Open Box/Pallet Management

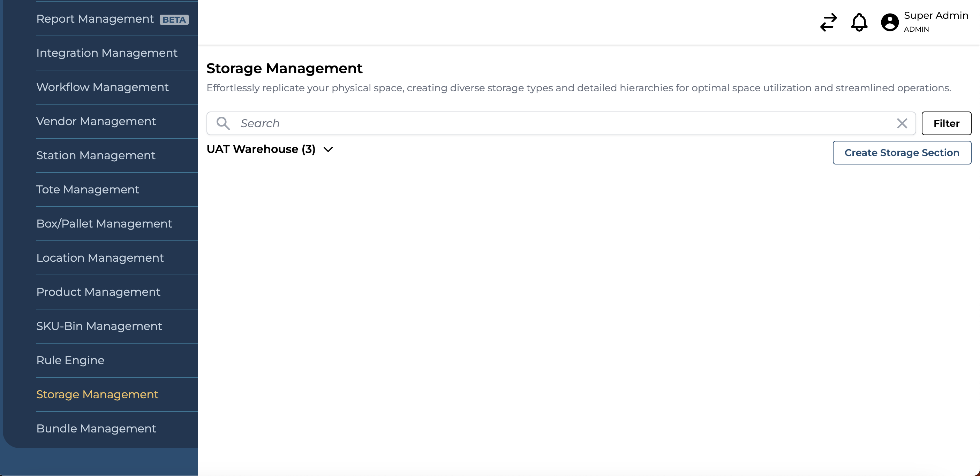(x=104, y=224)
